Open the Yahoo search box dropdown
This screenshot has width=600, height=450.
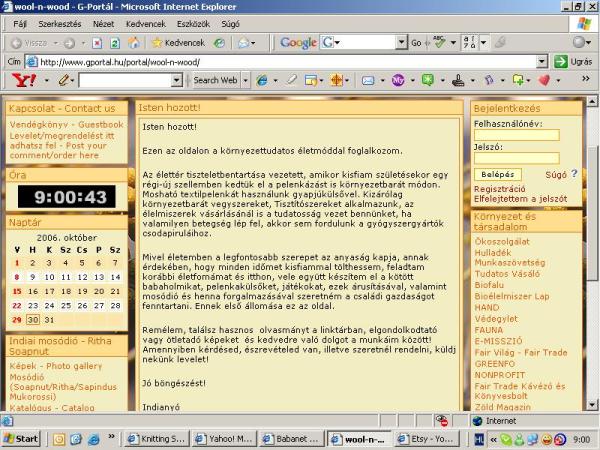[181, 79]
